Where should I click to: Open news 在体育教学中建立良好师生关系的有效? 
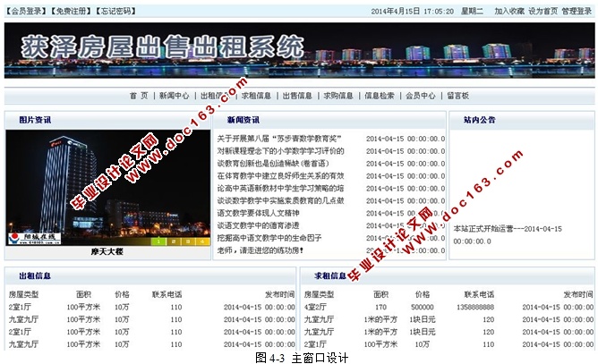click(x=281, y=175)
